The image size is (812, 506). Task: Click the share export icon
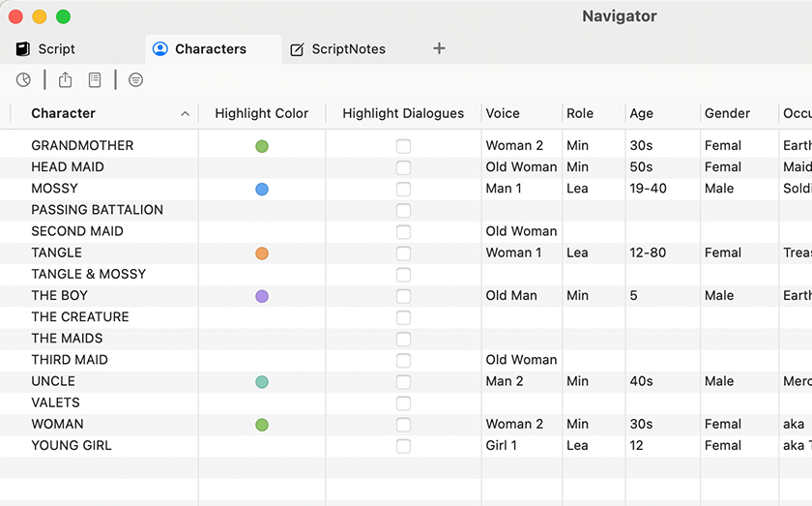point(66,80)
